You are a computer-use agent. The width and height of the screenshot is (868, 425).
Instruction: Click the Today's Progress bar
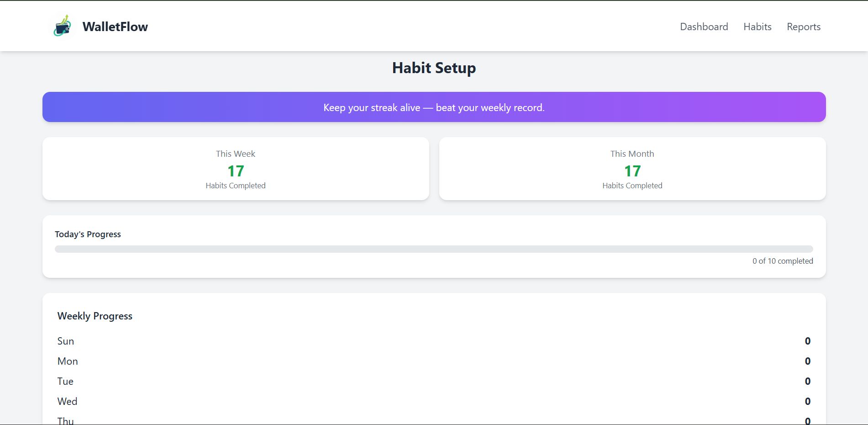434,249
